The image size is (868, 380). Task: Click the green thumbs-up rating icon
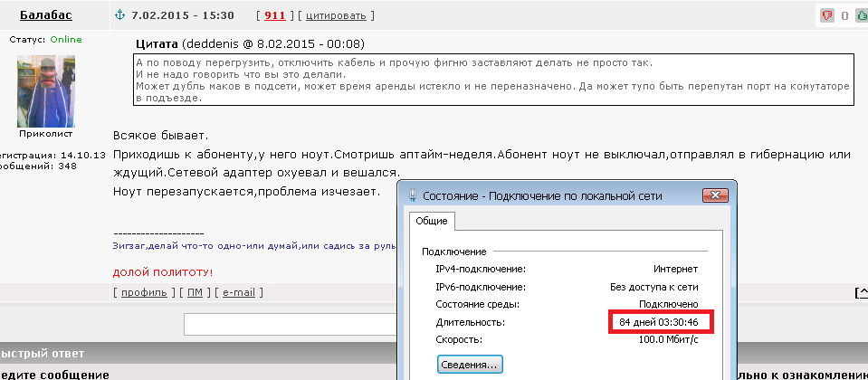[862, 15]
